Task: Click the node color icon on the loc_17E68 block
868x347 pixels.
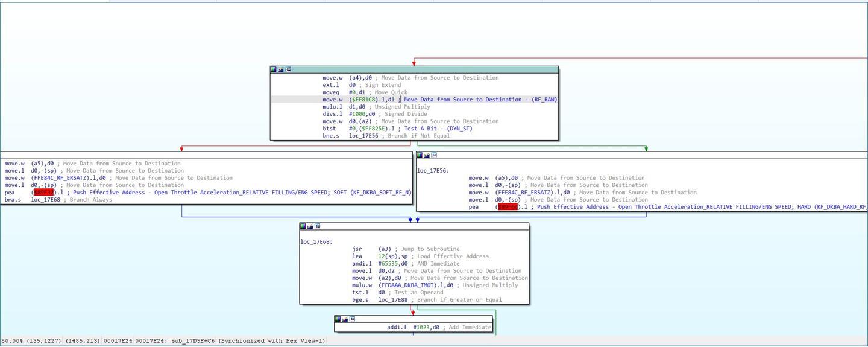Action: (303, 226)
